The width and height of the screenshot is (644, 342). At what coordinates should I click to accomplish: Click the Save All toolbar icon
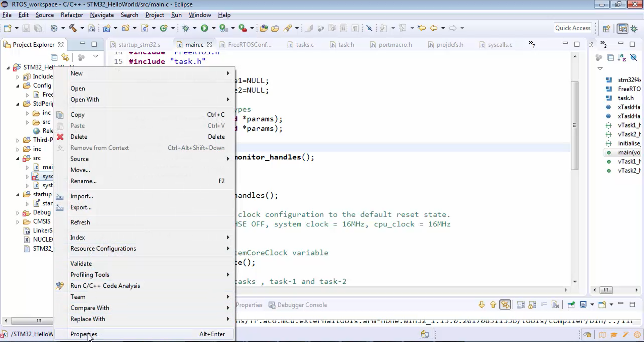point(38,28)
